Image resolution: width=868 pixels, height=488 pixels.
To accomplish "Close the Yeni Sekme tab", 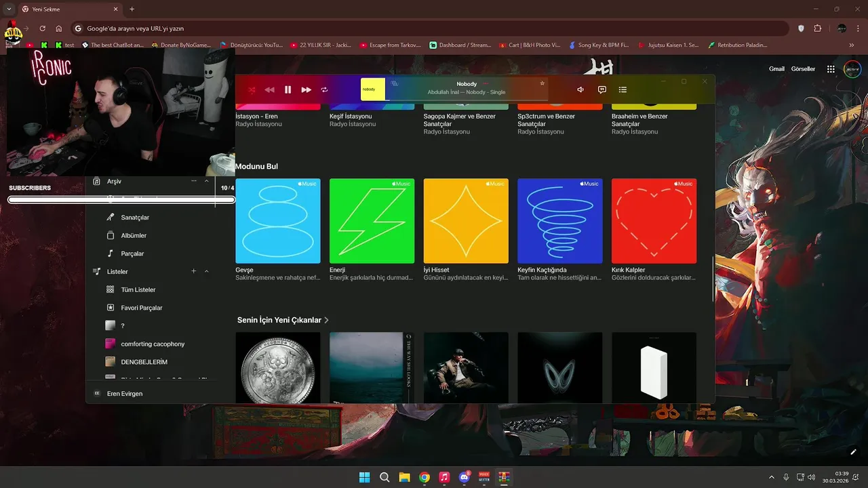I will tap(116, 9).
